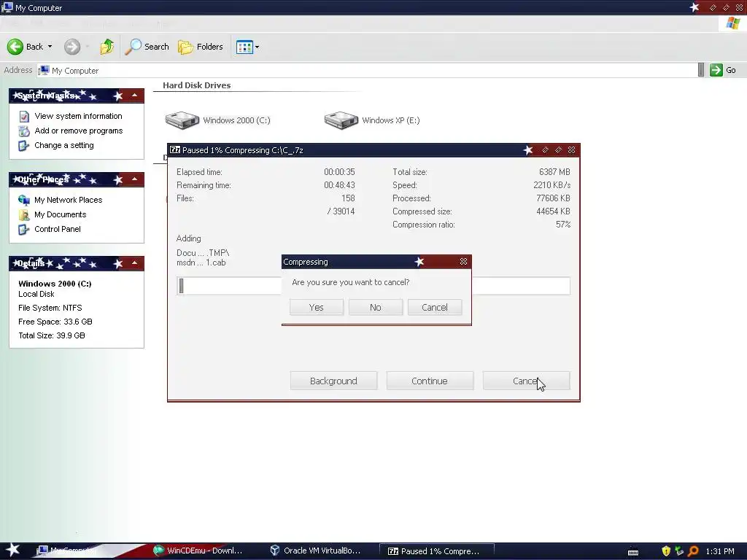The width and height of the screenshot is (747, 560).
Task: Click the 7z icon in Compressing title bar
Action: click(x=175, y=150)
